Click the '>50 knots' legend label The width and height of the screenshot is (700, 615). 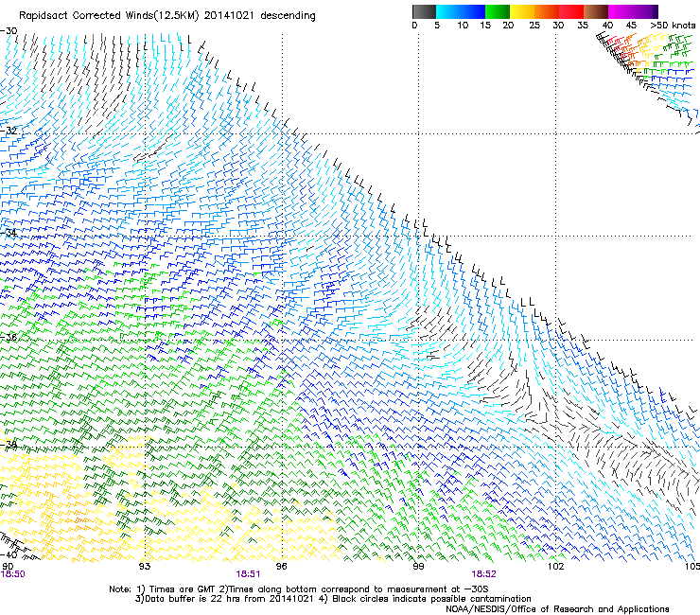pyautogui.click(x=673, y=26)
